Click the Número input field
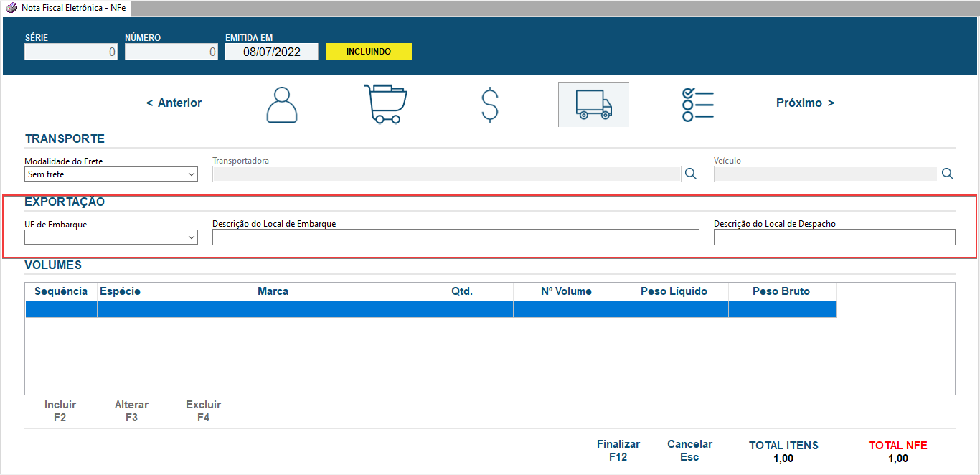 171,52
